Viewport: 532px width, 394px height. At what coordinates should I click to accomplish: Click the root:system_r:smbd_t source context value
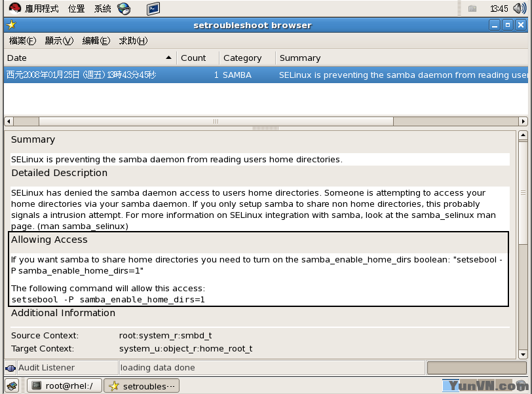tap(165, 336)
